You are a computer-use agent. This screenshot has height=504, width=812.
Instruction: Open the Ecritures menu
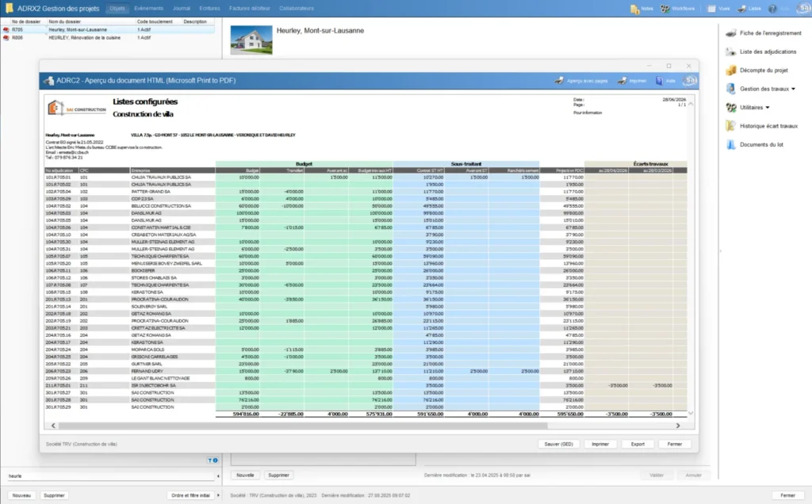coord(209,8)
